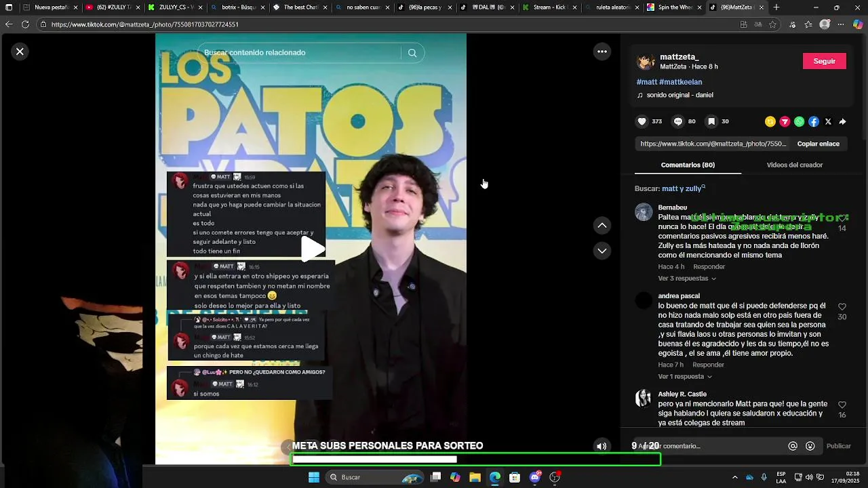Expand 'Ver 3 respuestas' under Bernabeu comment
The width and height of the screenshot is (868, 488).
pyautogui.click(x=686, y=279)
